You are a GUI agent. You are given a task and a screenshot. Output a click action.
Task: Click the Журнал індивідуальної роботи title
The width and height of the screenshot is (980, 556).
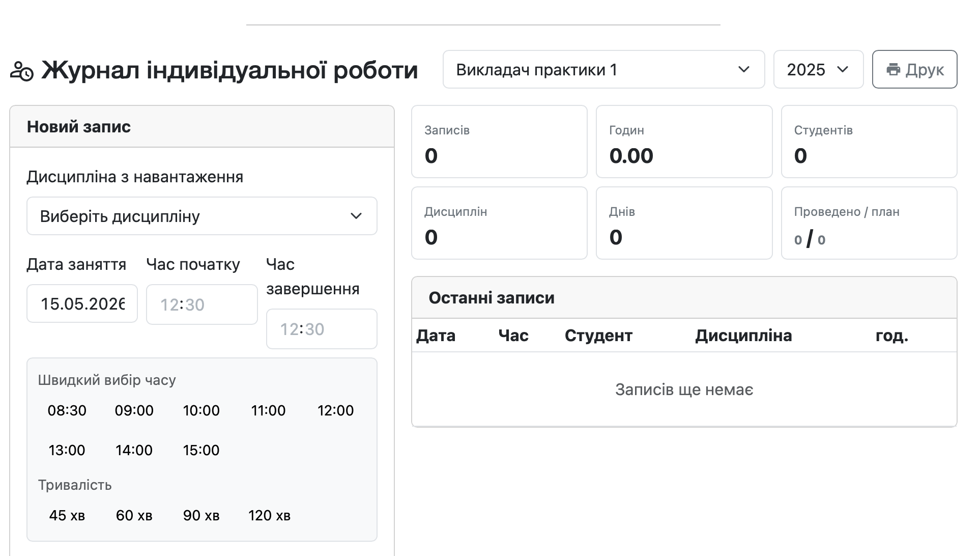[x=229, y=70]
